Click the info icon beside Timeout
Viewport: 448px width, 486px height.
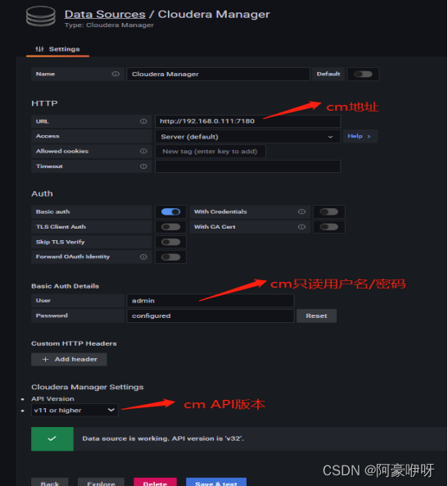[143, 166]
